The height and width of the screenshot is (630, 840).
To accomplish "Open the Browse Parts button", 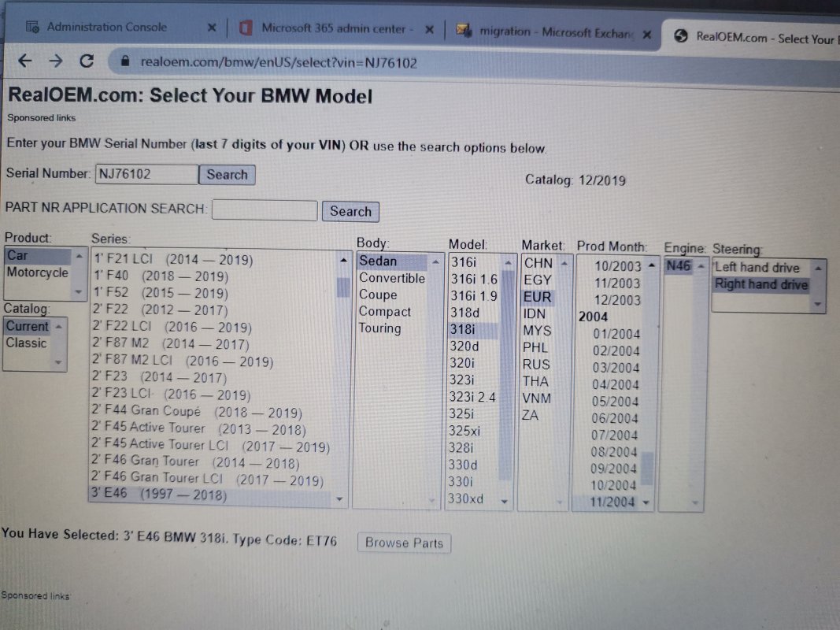I will coord(404,543).
